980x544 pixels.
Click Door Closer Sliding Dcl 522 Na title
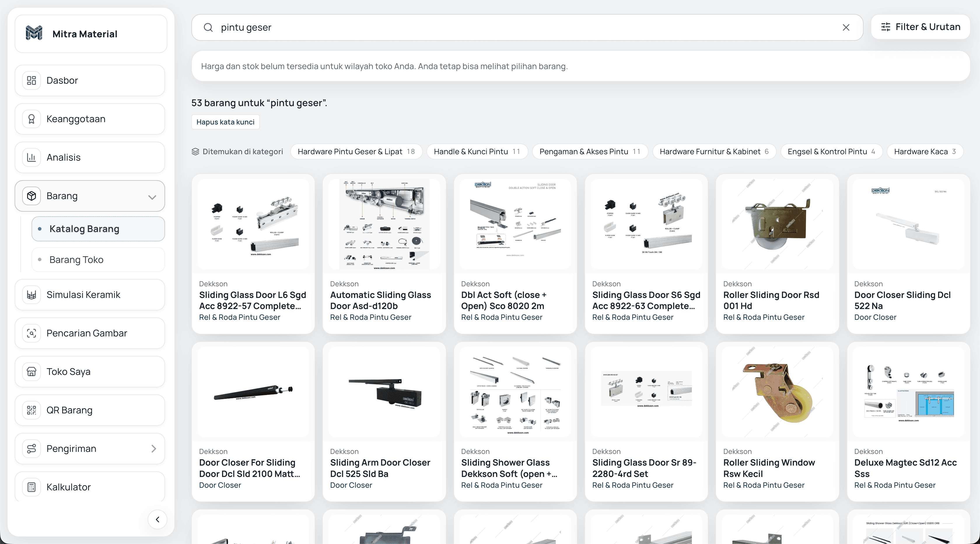[x=902, y=300]
